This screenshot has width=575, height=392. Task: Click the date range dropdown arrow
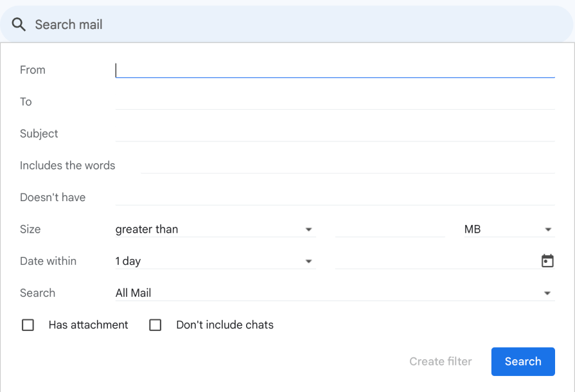(309, 260)
